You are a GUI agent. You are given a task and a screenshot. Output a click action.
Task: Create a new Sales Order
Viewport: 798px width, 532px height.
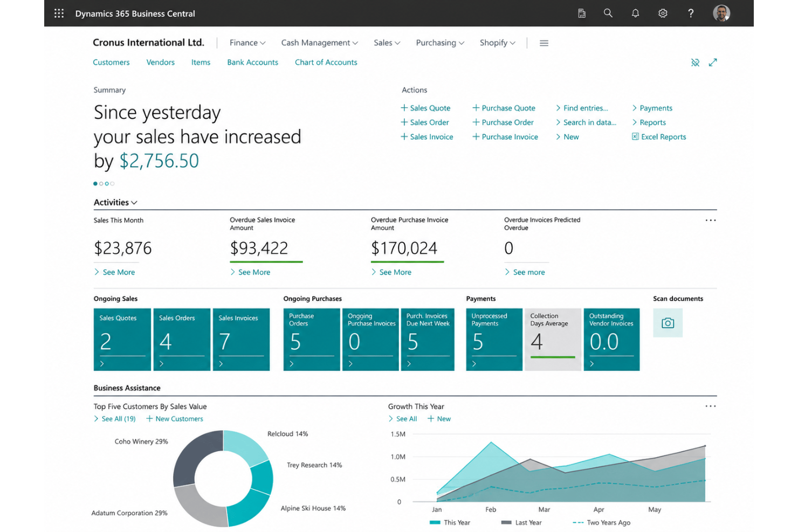[425, 122]
